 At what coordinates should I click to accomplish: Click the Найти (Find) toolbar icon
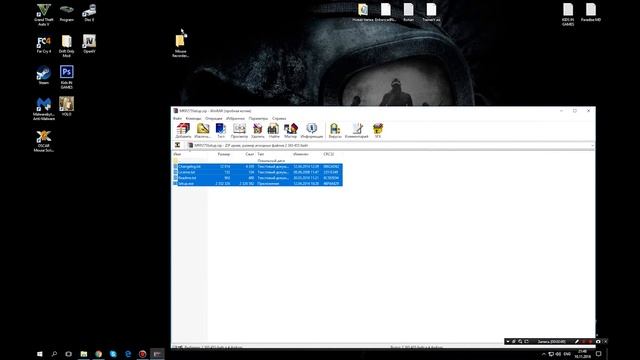[x=273, y=131]
